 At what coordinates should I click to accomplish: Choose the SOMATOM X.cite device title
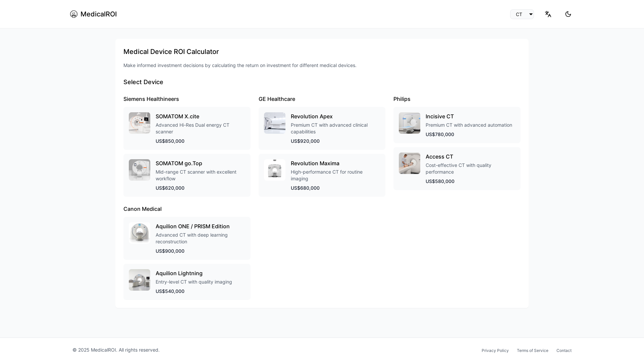tap(177, 116)
